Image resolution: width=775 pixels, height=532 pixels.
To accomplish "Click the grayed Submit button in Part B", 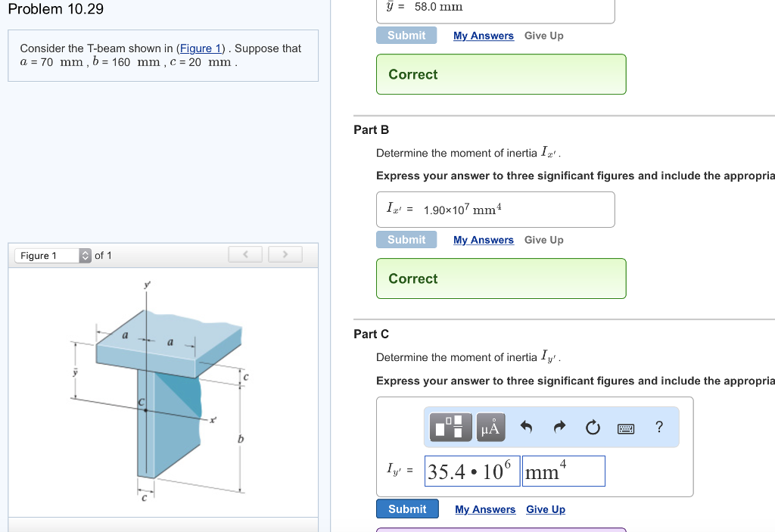I will point(406,239).
